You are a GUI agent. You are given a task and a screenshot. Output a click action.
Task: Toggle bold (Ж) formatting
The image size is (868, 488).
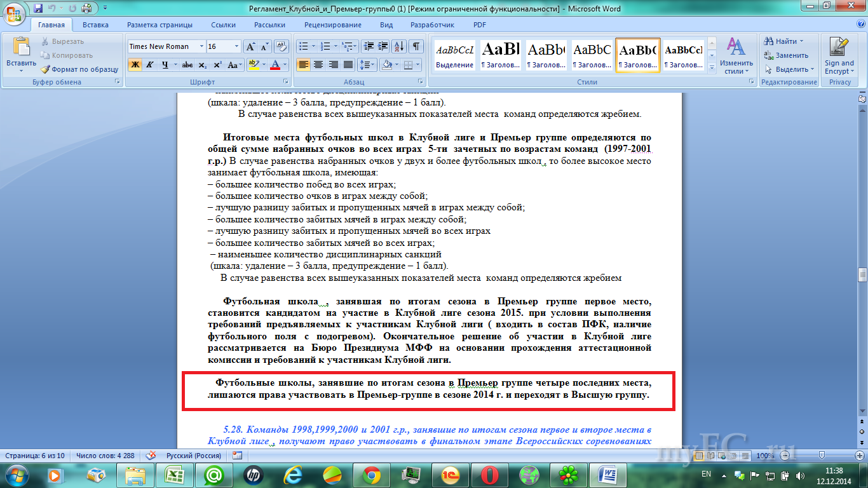pyautogui.click(x=135, y=65)
